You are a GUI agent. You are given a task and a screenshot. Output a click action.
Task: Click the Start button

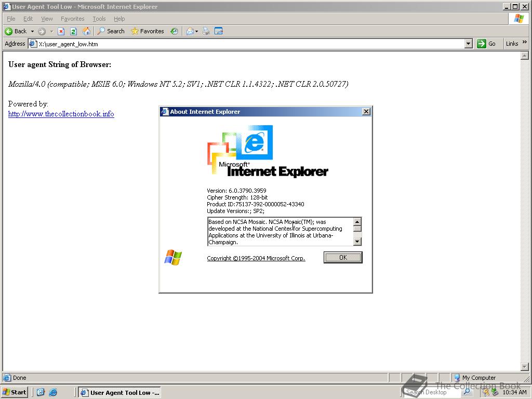(14, 392)
